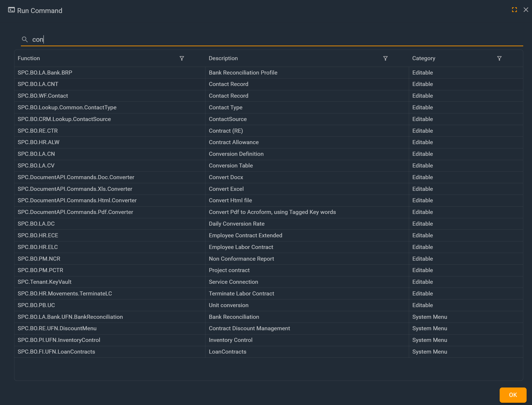Select the SPC.BO.HR.ECE function

coord(38,235)
